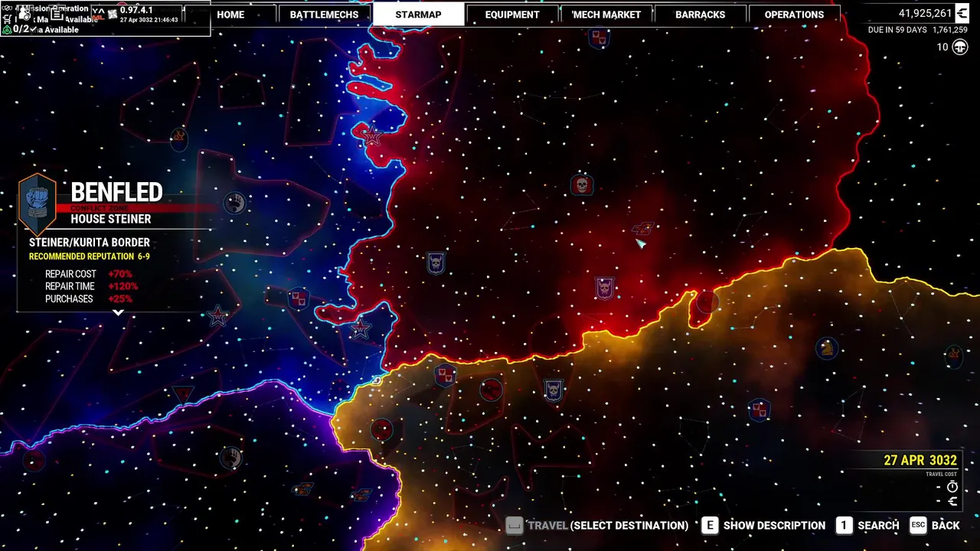Select the golden knight chess piece marker
Viewport: 980px width, 551px height.
pos(826,348)
